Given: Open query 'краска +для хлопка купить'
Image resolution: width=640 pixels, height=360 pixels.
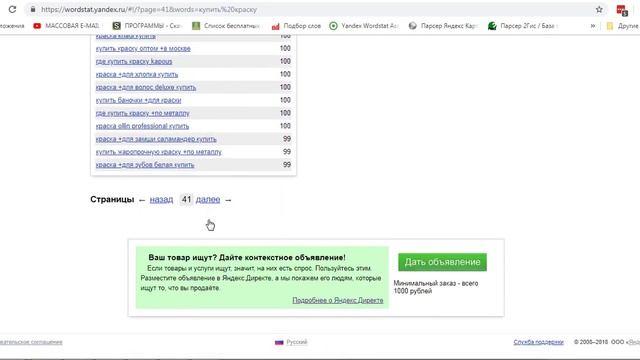Looking at the screenshot, I should [137, 75].
